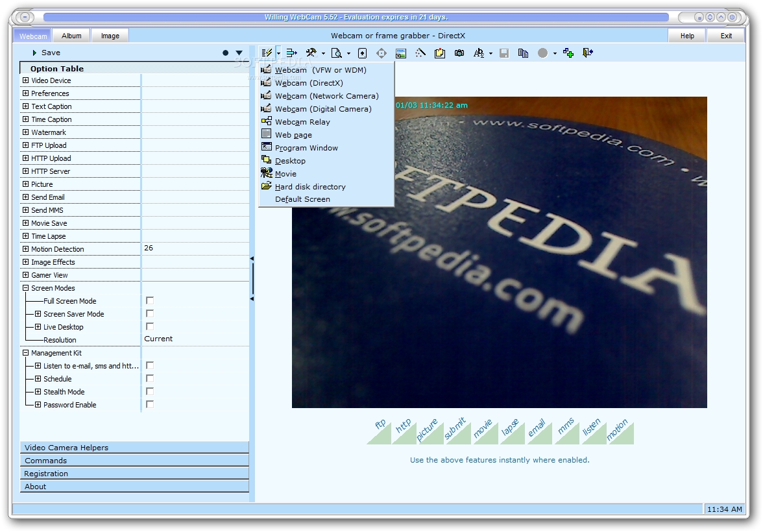
Task: Open the Video Camera Helpers section
Action: [x=134, y=447]
